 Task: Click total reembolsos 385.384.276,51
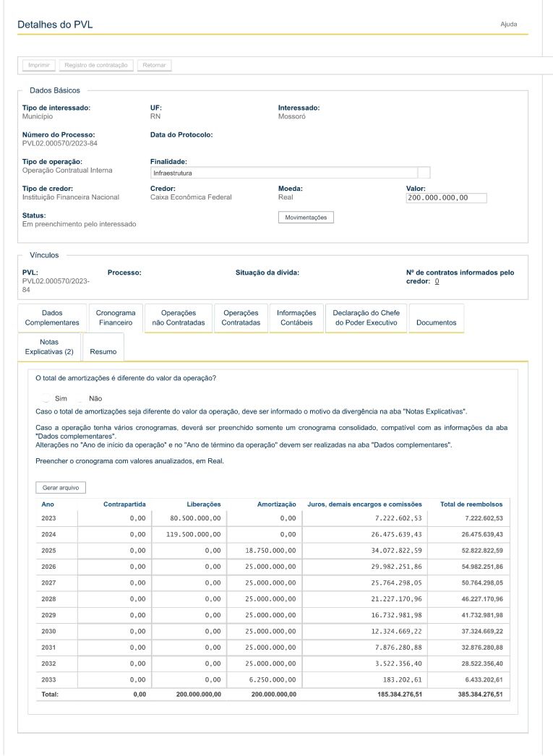(480, 695)
